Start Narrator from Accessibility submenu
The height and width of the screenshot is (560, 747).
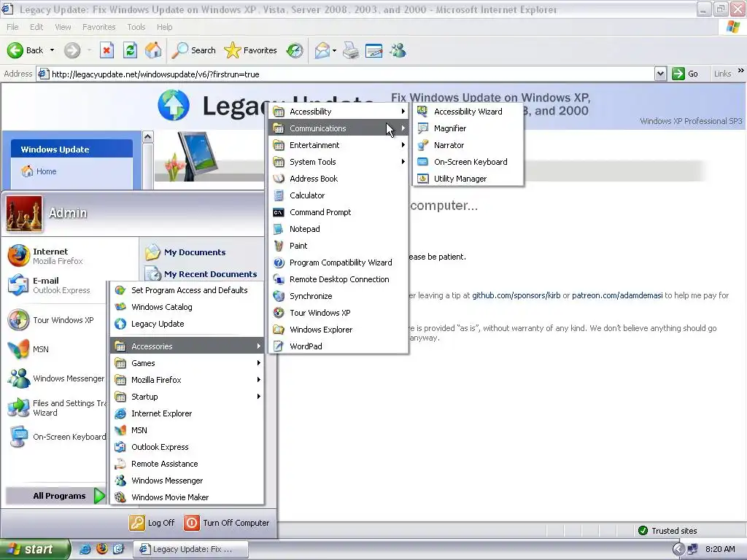pos(469,145)
